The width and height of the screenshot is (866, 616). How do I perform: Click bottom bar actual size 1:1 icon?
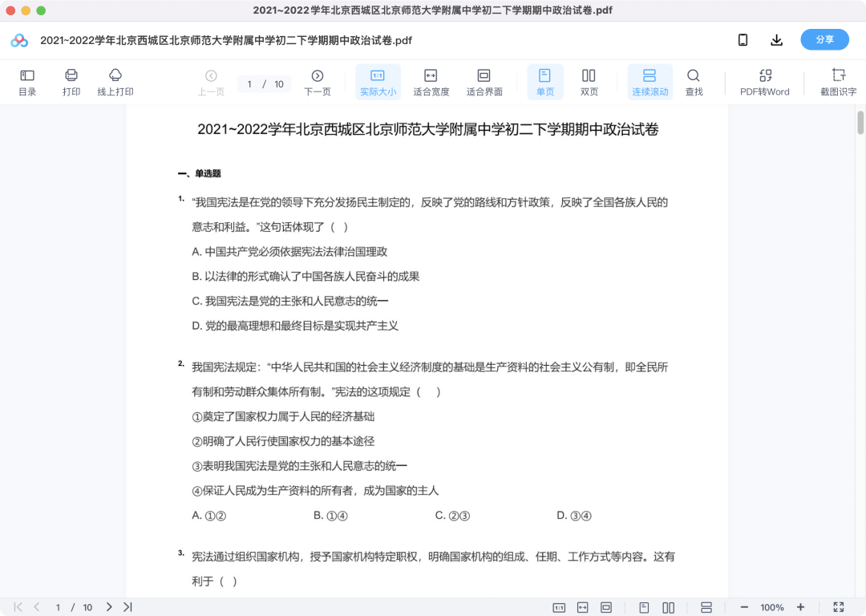click(x=559, y=608)
